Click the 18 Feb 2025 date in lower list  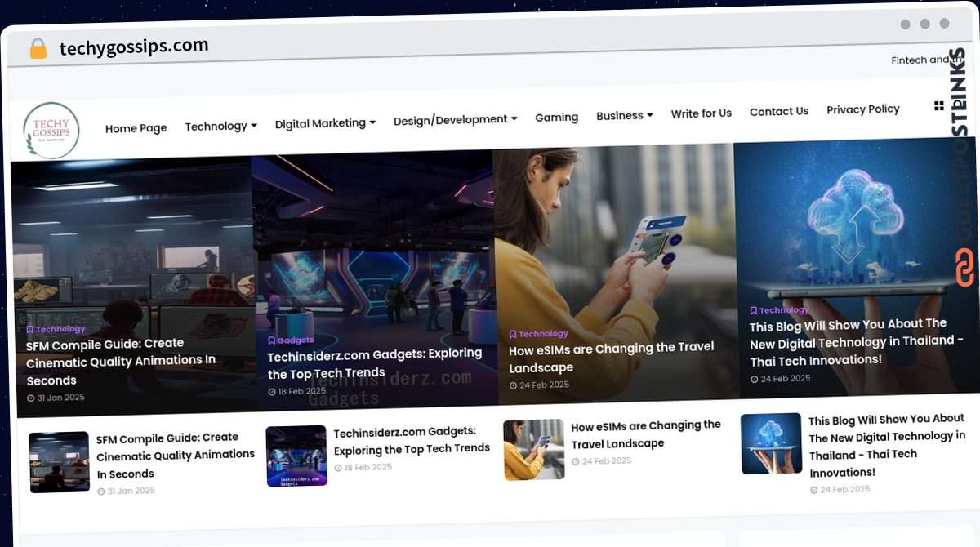coord(368,468)
